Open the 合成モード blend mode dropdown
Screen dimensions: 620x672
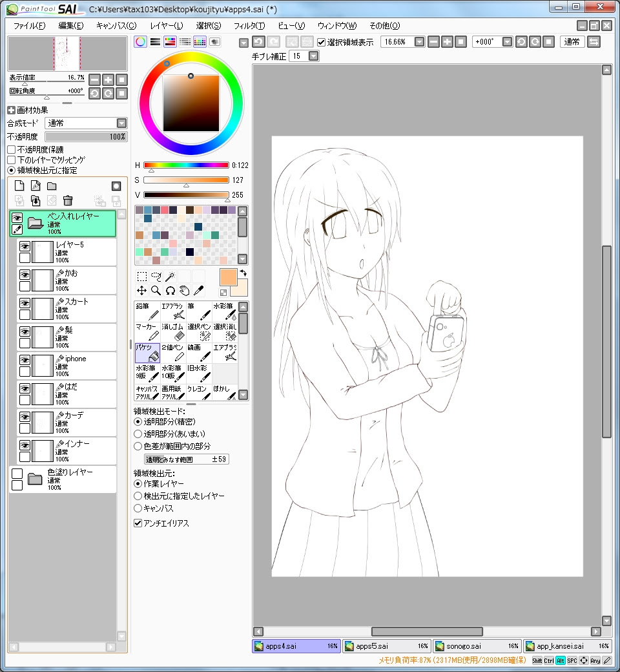click(x=121, y=123)
